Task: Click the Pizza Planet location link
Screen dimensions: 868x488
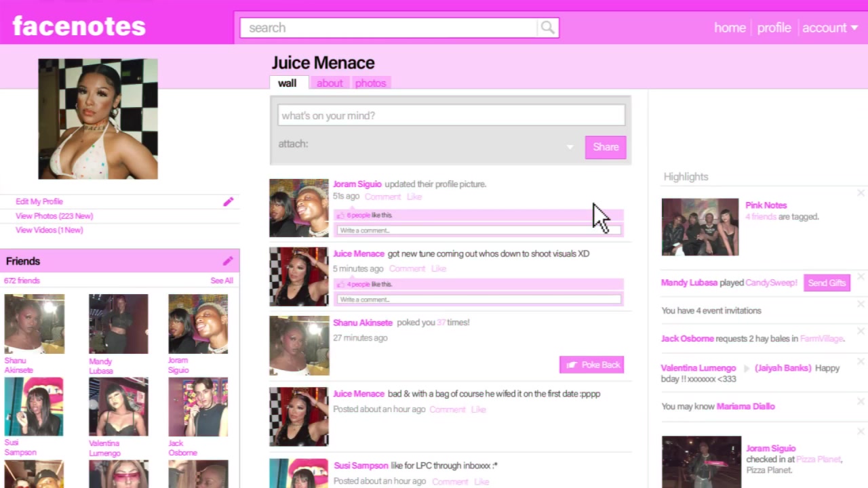Action: (818, 460)
